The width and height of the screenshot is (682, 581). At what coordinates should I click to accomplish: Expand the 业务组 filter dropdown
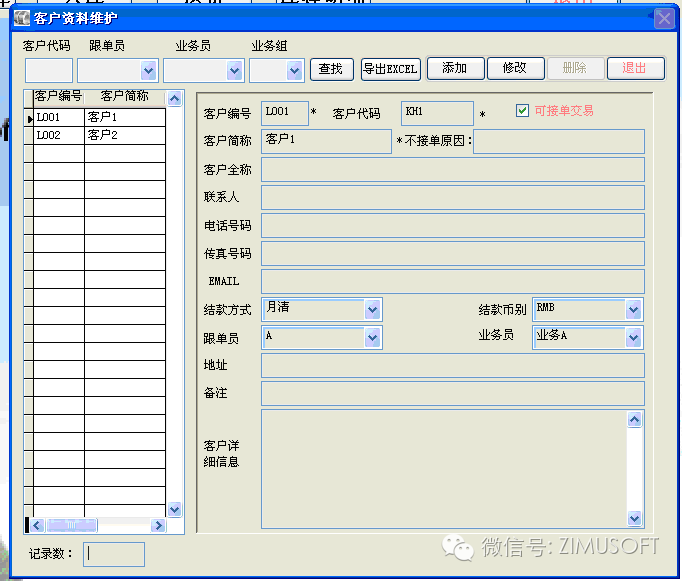294,70
